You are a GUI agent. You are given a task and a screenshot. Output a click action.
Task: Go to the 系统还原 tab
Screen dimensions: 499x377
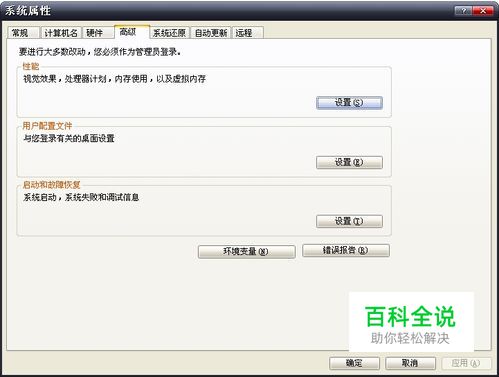point(169,33)
